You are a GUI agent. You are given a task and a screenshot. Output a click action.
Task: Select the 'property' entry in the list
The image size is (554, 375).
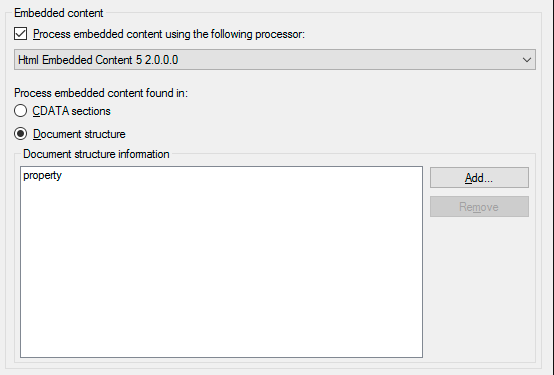42,175
